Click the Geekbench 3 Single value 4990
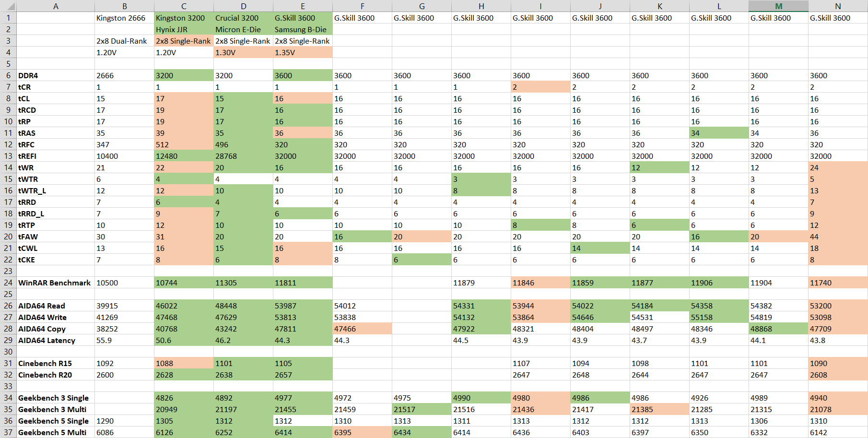868x438 pixels. point(481,398)
